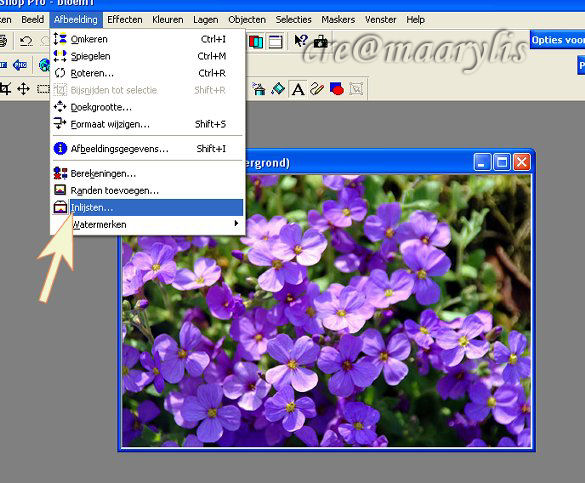
Task: Open Afbeeldingsgegevens... image information
Action: pos(148,148)
